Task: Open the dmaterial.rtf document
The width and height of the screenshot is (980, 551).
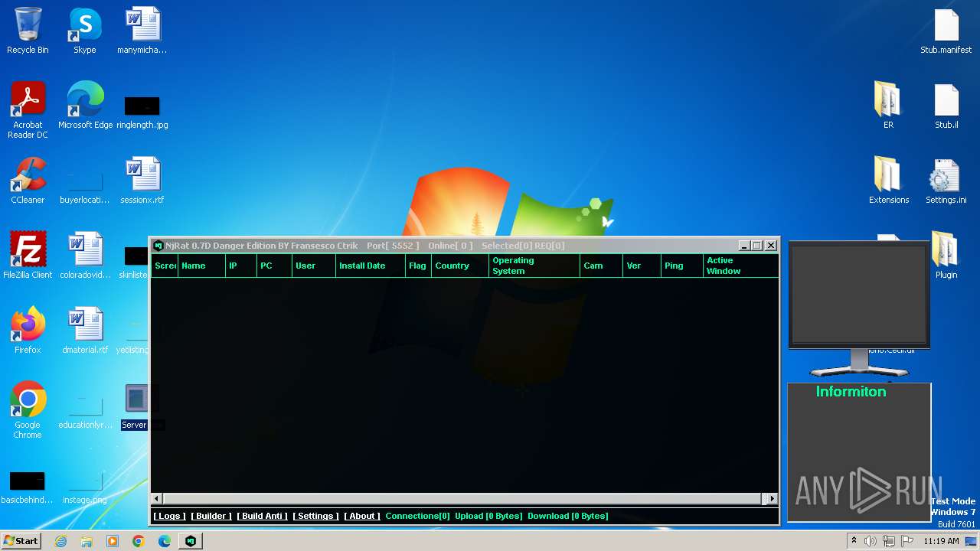Action: coord(85,331)
